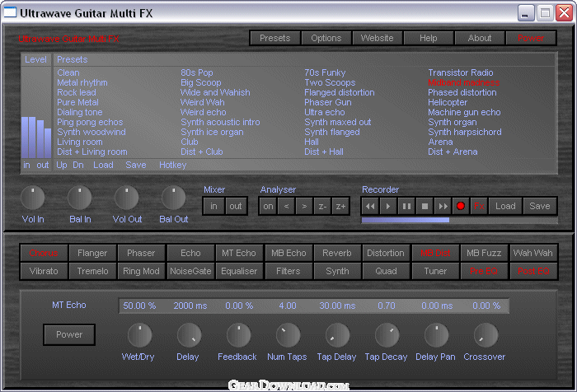The image size is (577, 392).
Task: Select the Metal rhythm preset
Action: pyautogui.click(x=82, y=82)
